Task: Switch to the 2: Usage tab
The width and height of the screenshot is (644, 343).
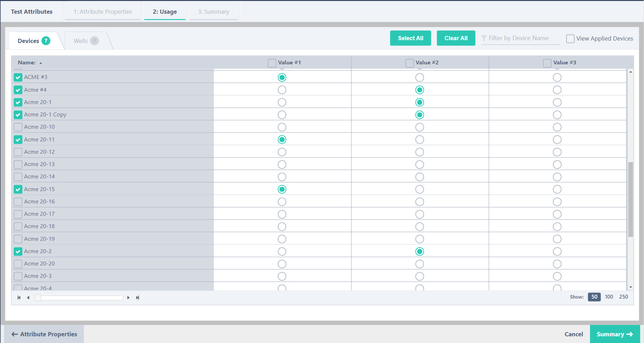Action: (x=165, y=12)
